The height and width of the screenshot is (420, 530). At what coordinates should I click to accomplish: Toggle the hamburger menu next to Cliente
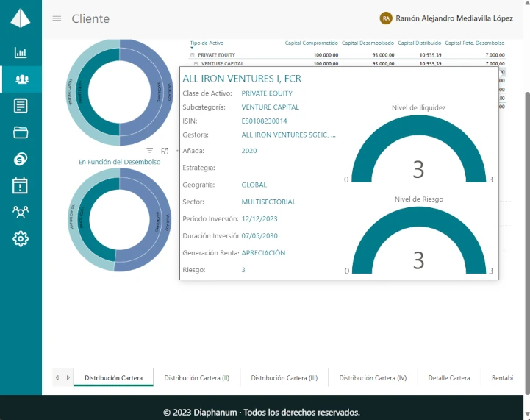click(57, 18)
